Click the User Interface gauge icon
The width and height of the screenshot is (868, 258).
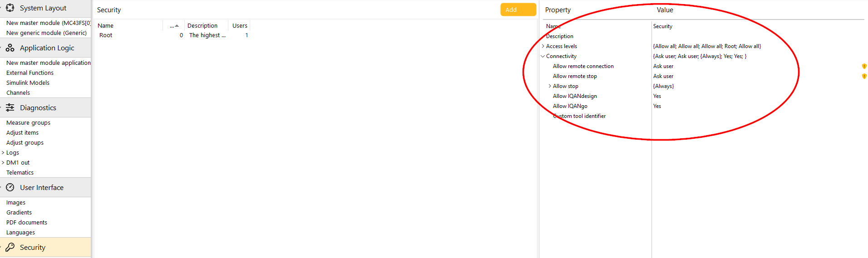pos(10,187)
